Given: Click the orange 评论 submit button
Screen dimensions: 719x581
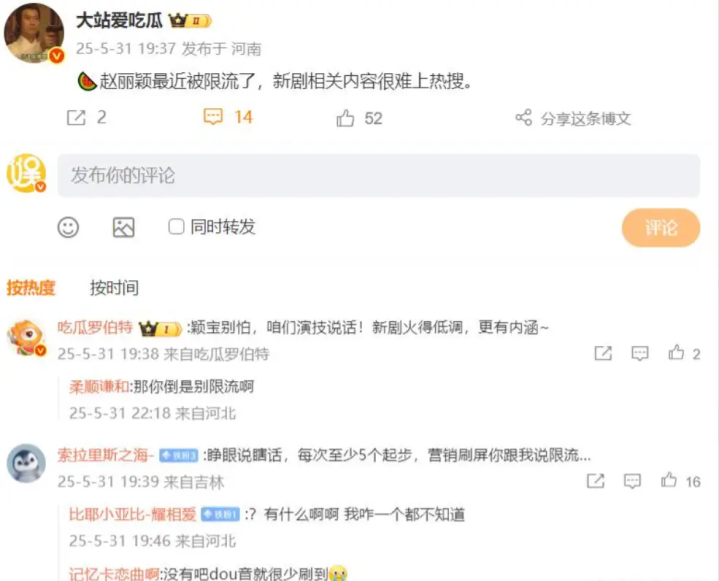Looking at the screenshot, I should (x=661, y=227).
